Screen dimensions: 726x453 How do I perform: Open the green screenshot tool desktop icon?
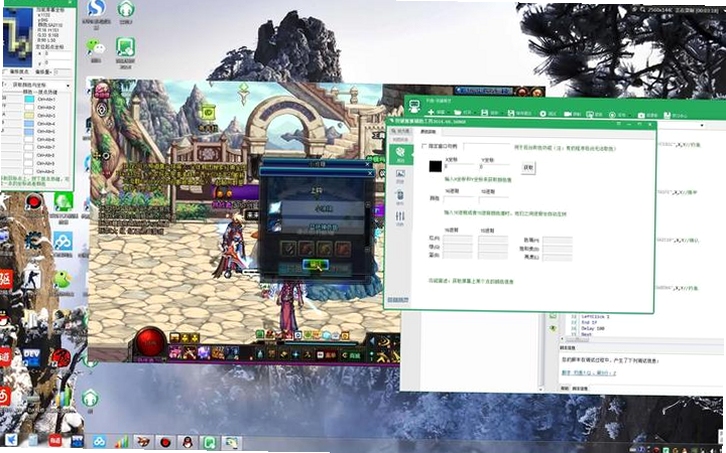[125, 48]
